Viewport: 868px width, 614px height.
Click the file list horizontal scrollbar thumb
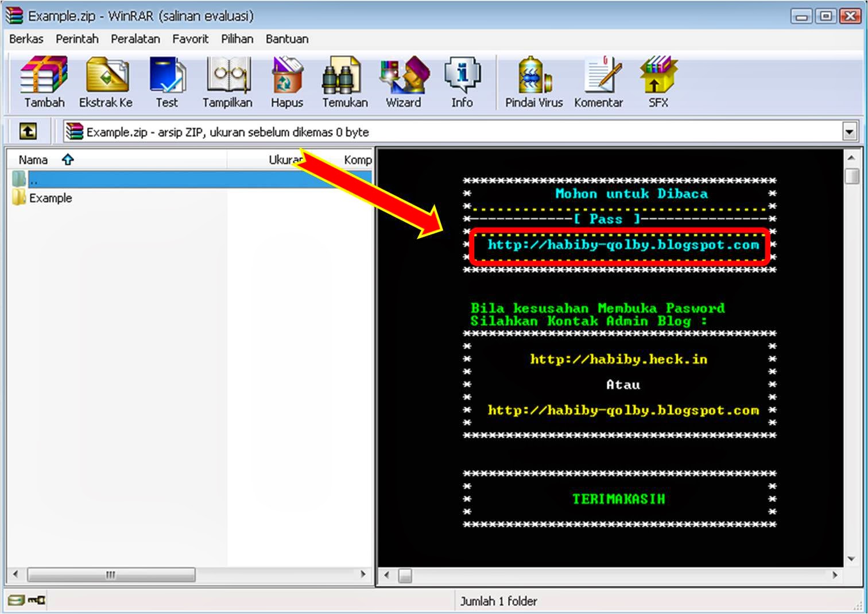111,574
